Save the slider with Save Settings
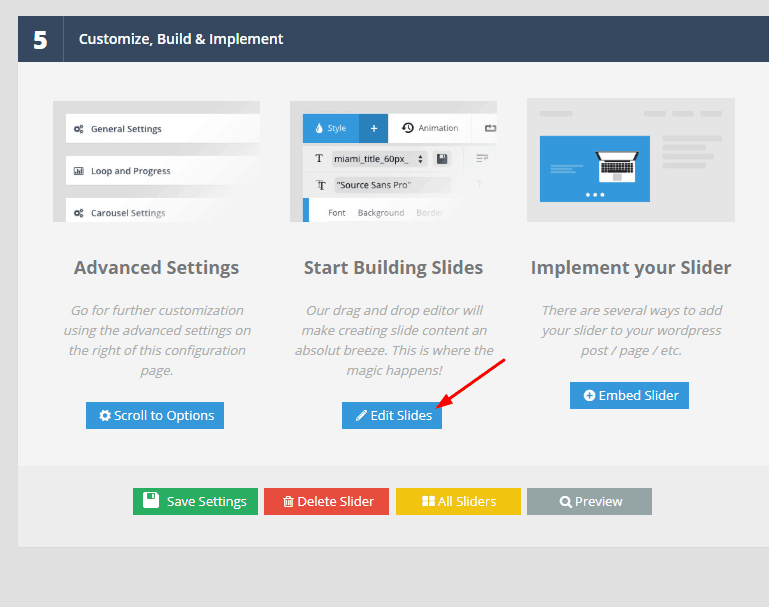769x607 pixels. (x=195, y=501)
